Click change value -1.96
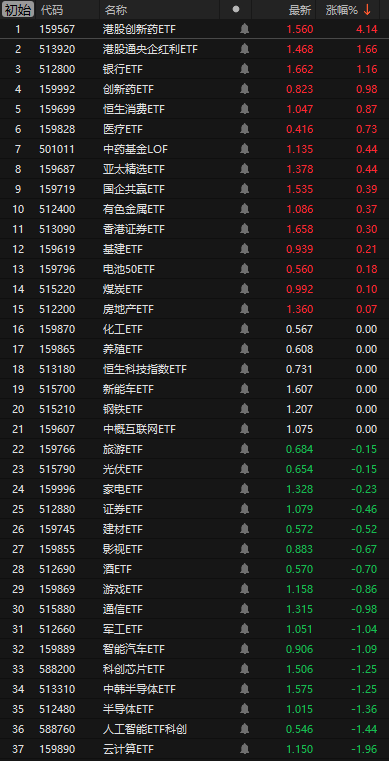The height and width of the screenshot is (761, 389). coord(364,749)
